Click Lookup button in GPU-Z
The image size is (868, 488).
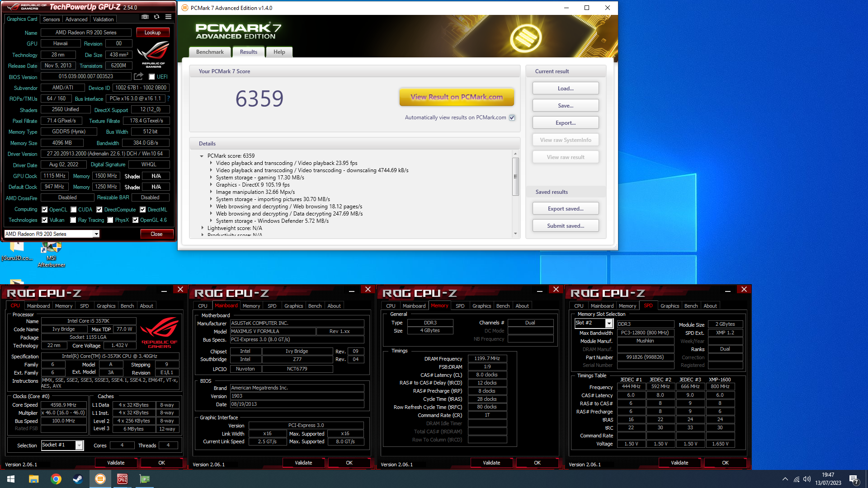pos(153,33)
